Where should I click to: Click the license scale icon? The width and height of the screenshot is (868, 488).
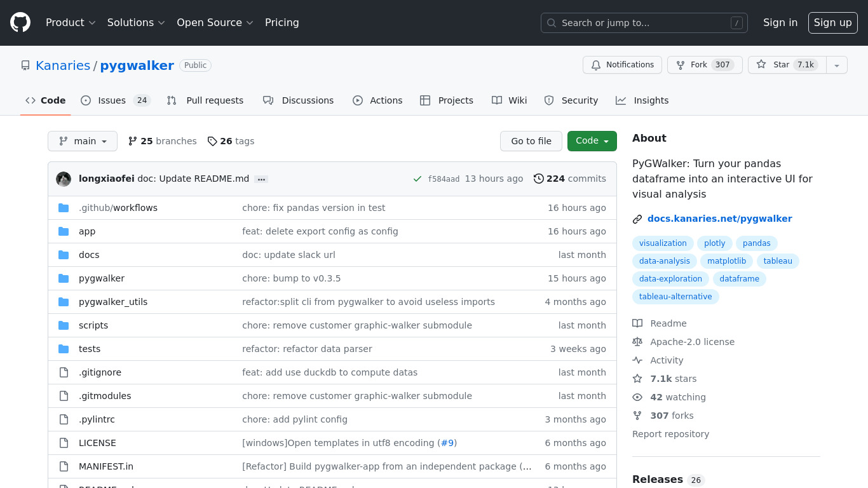coord(637,342)
